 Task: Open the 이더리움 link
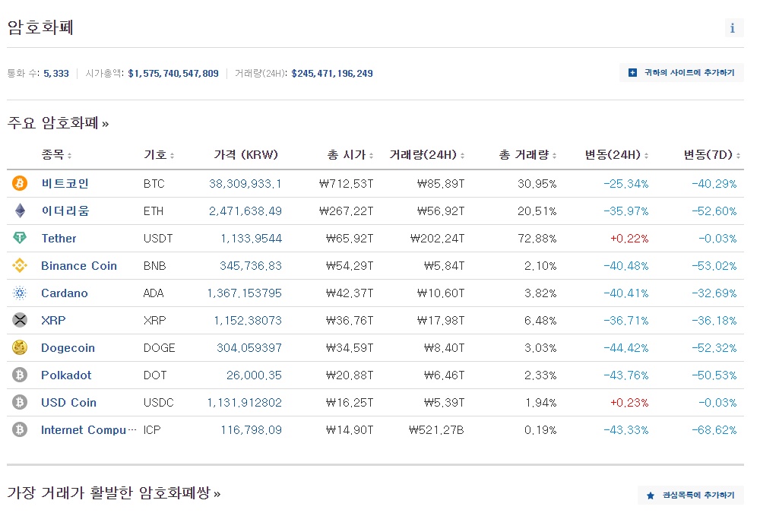(x=65, y=211)
